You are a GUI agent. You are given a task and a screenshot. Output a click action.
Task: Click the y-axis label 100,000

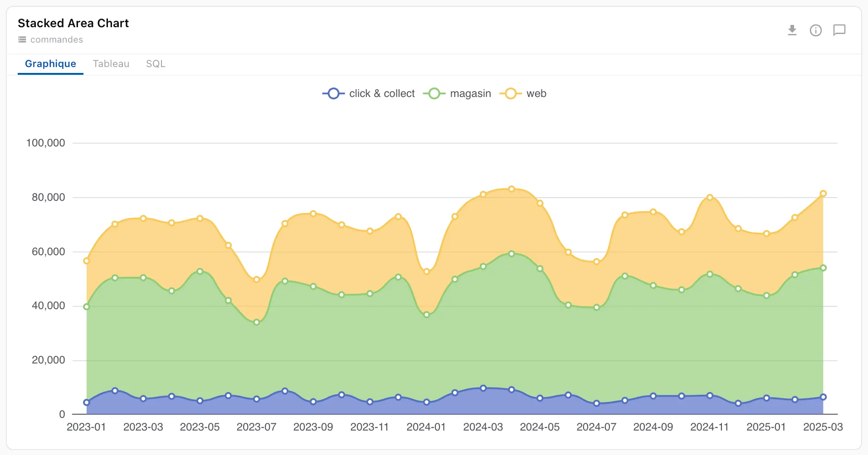pyautogui.click(x=46, y=143)
